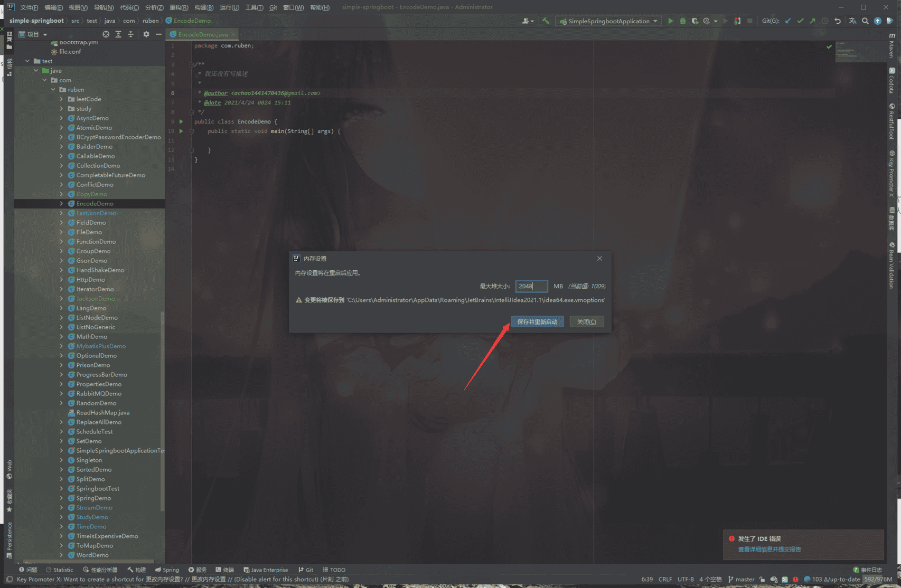Expand the leetCode folder in project tree

[61, 99]
